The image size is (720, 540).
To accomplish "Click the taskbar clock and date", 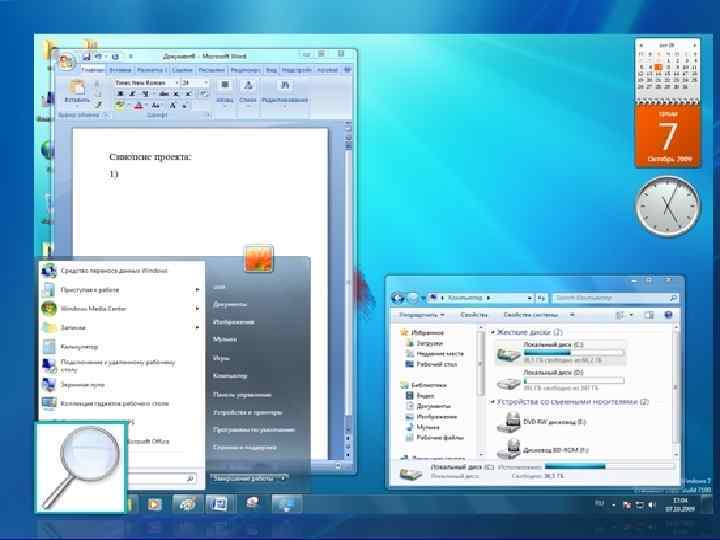I will pyautogui.click(x=680, y=505).
